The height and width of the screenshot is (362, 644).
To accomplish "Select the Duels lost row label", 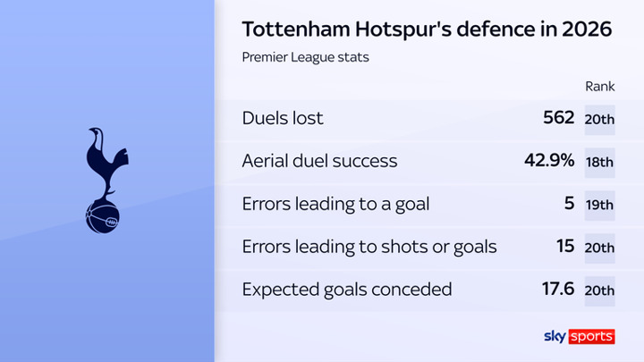I will click(283, 118).
